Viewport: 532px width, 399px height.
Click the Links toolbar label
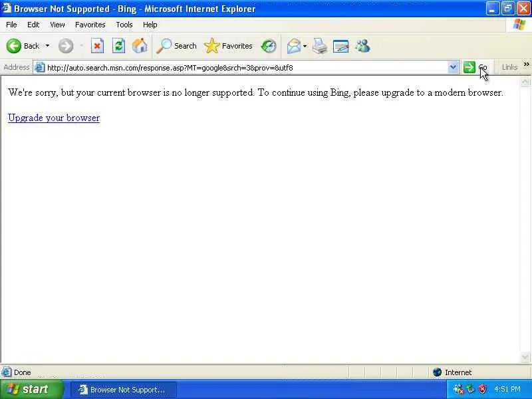[509, 67]
